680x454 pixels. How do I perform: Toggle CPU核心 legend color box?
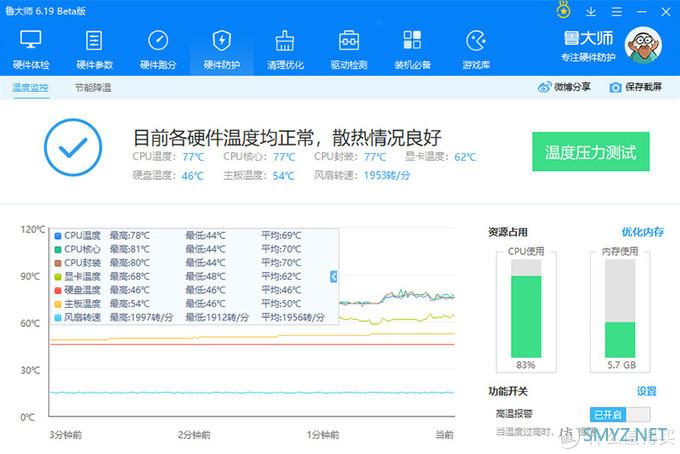click(x=58, y=250)
